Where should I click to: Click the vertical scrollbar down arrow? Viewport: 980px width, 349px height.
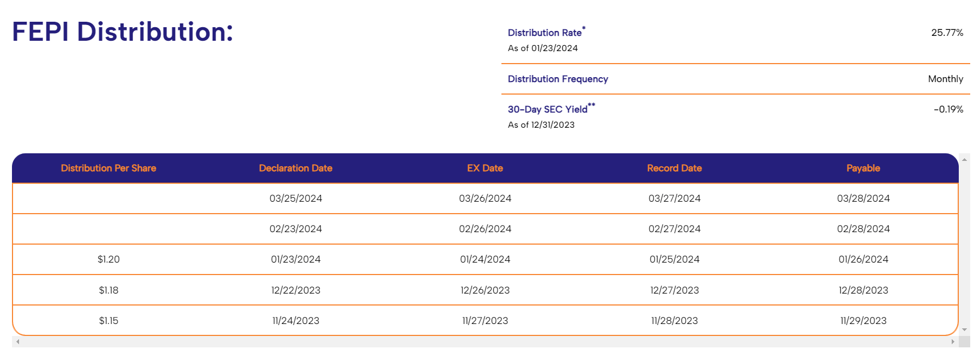[964, 329]
